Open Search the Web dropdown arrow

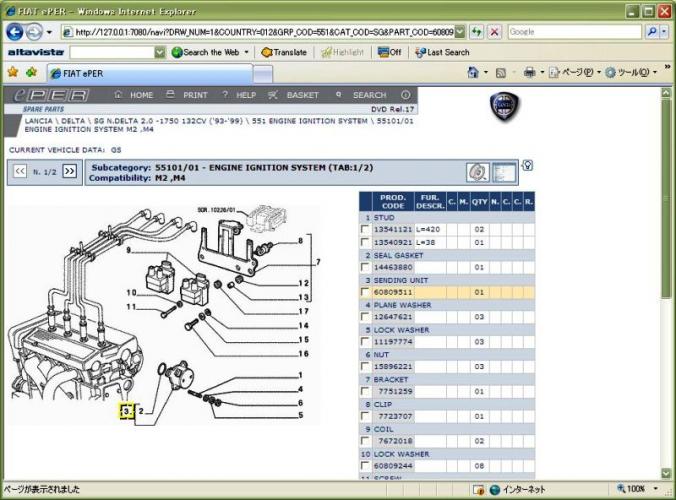pyautogui.click(x=247, y=52)
